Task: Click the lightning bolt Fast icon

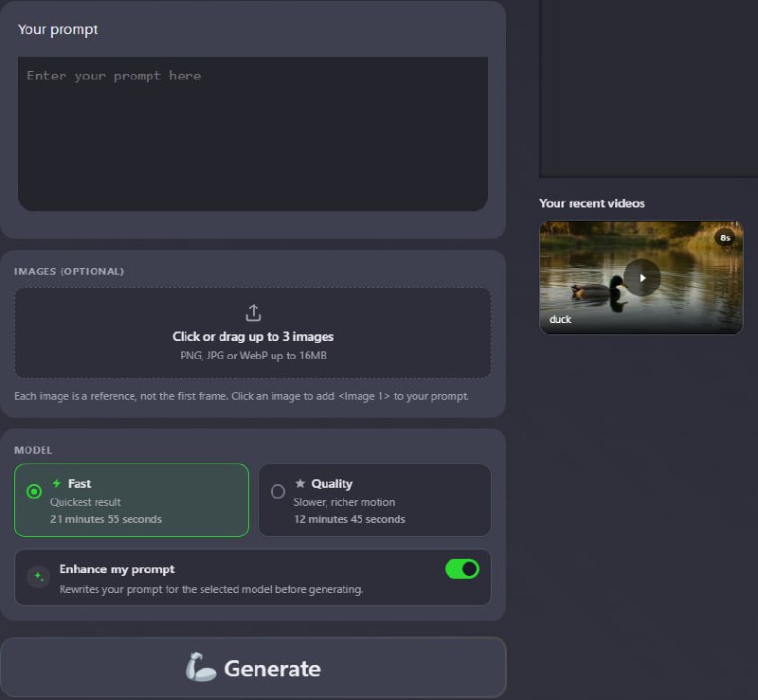Action: pyautogui.click(x=57, y=483)
